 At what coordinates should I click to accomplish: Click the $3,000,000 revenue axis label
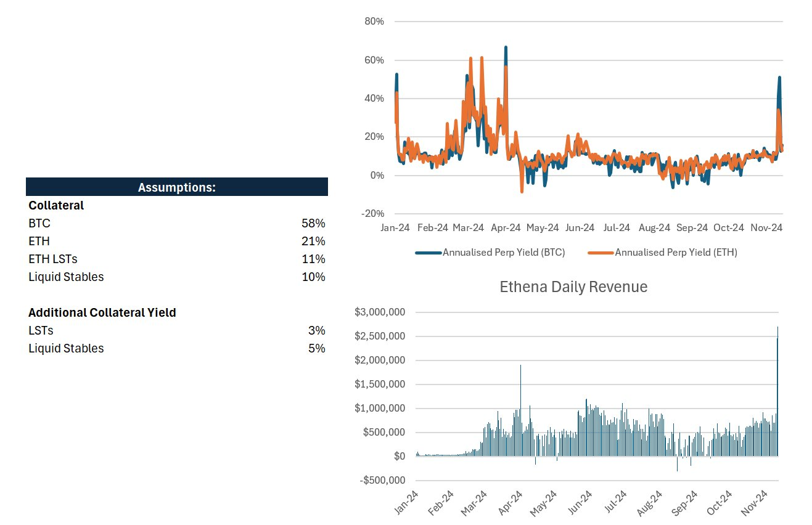point(380,312)
